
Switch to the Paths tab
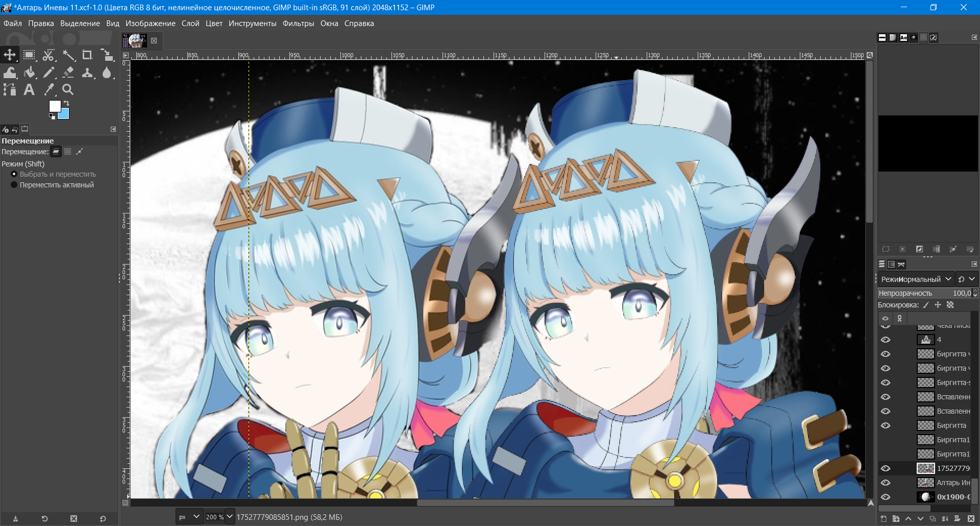coord(901,264)
